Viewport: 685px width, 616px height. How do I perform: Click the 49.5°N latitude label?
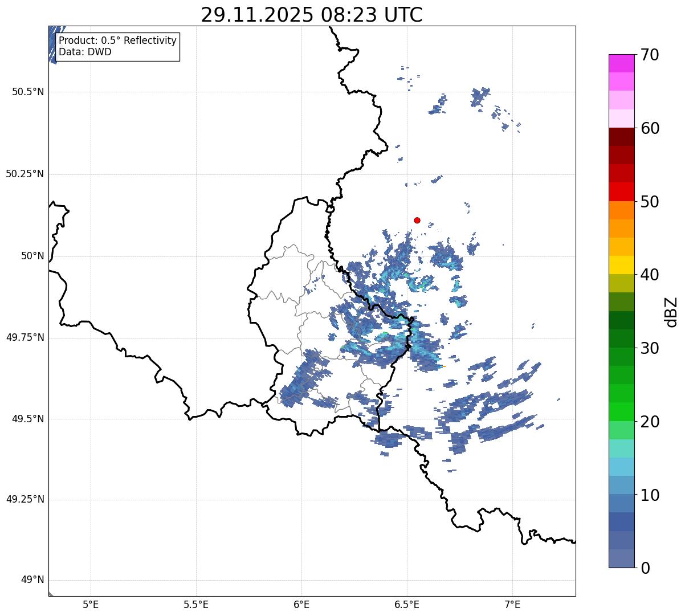(28, 419)
